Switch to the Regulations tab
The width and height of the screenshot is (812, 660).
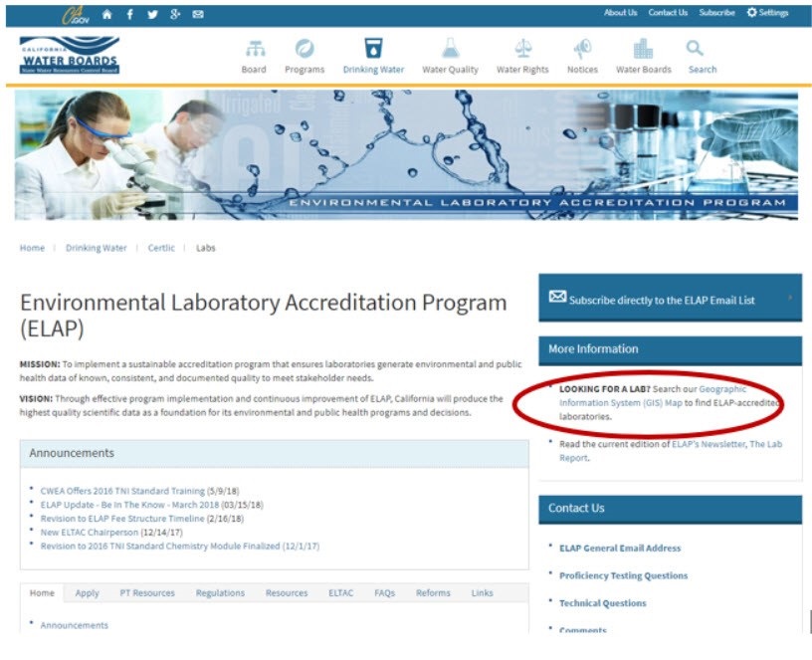coord(220,592)
